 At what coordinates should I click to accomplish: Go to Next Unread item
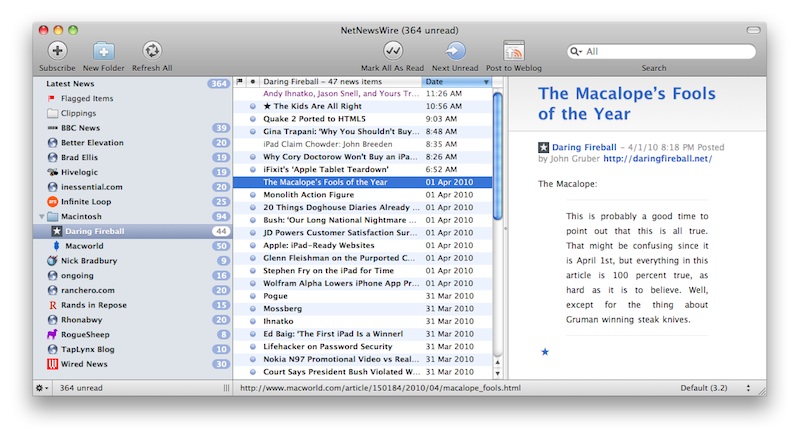(455, 51)
